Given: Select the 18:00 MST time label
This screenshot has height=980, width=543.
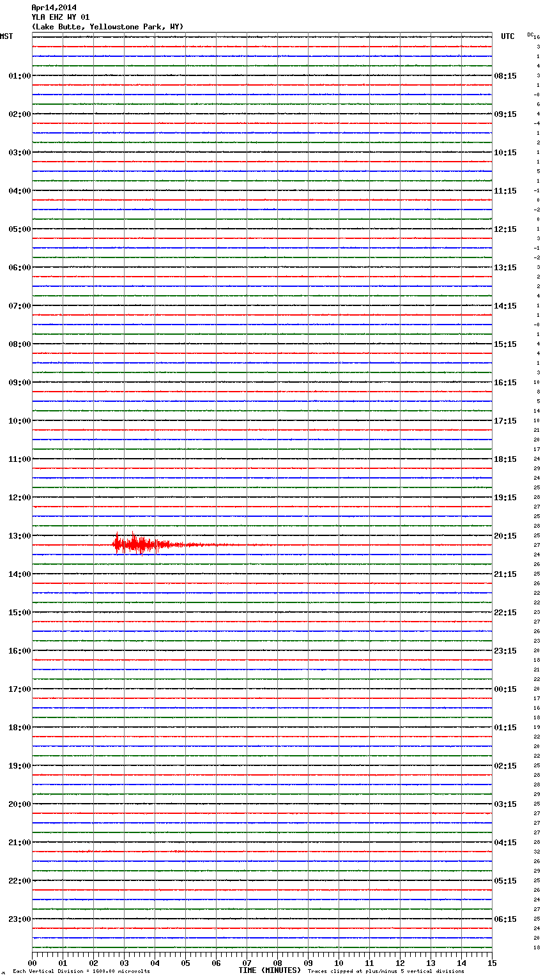Looking at the screenshot, I should pos(19,728).
